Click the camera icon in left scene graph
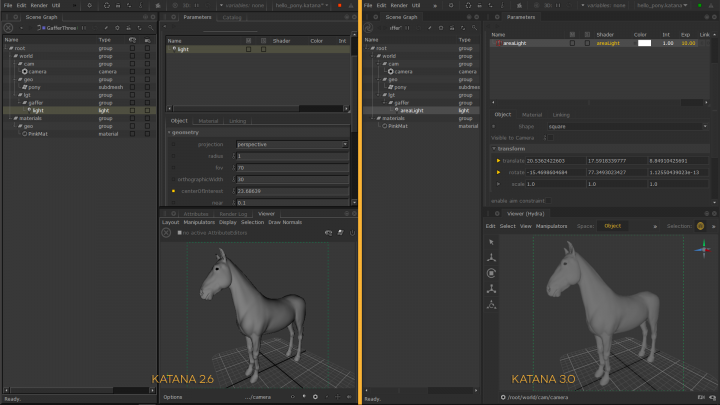Viewport: 720px width, 405px height. coord(23,71)
